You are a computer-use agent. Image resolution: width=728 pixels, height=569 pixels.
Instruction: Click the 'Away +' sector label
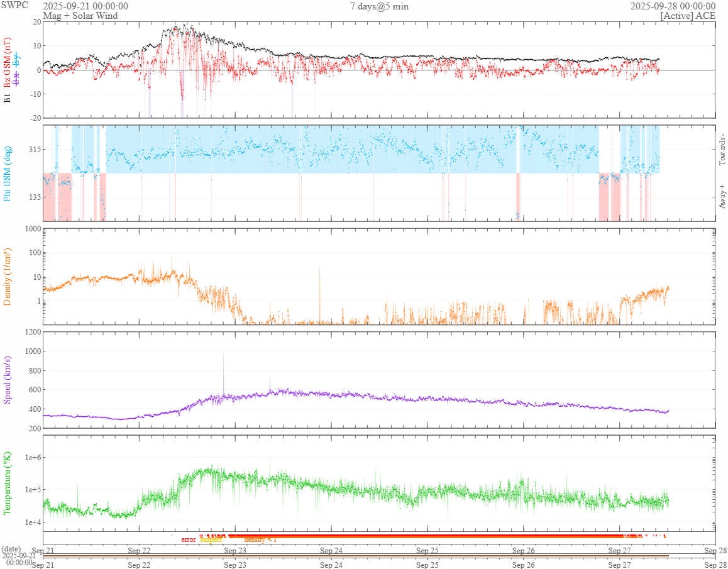tap(722, 197)
